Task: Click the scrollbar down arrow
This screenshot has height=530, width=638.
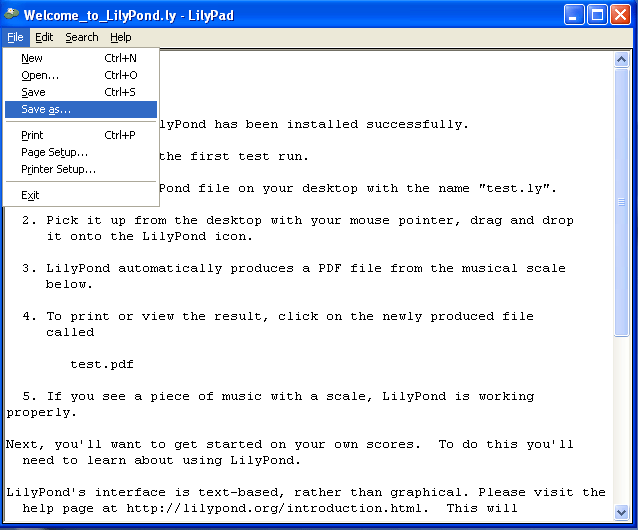Action: click(621, 513)
